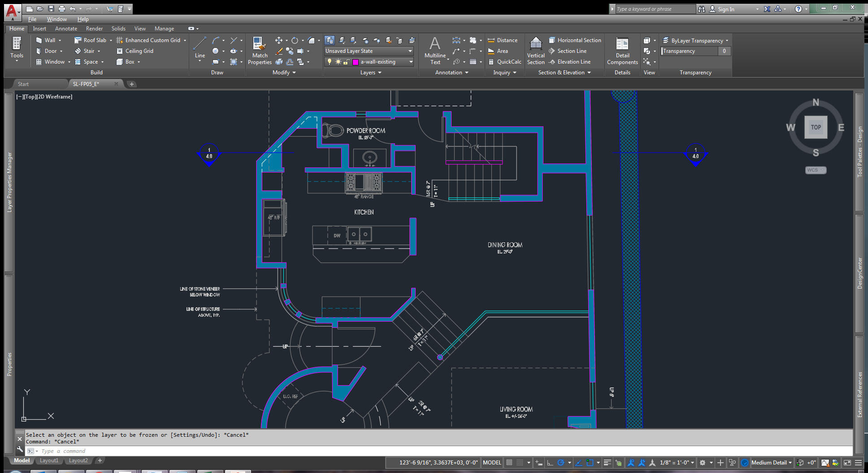Click the TOP face of ViewCube
Viewport: 868px width, 473px height.
tap(816, 127)
